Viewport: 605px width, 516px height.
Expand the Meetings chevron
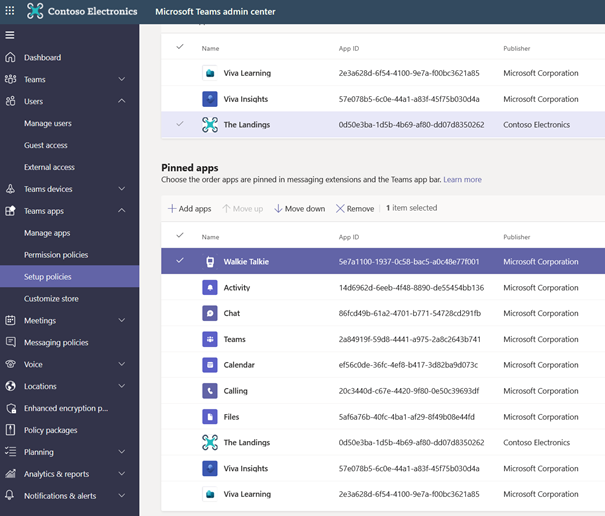122,320
